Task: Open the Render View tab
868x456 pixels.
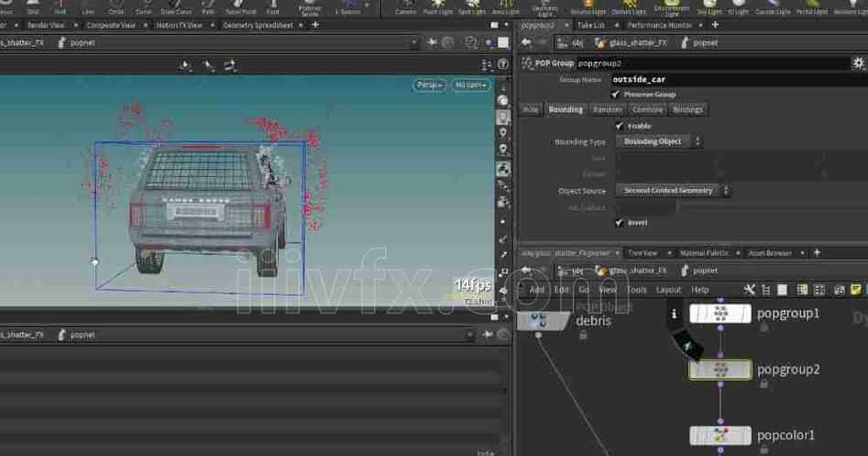Action: pos(46,25)
